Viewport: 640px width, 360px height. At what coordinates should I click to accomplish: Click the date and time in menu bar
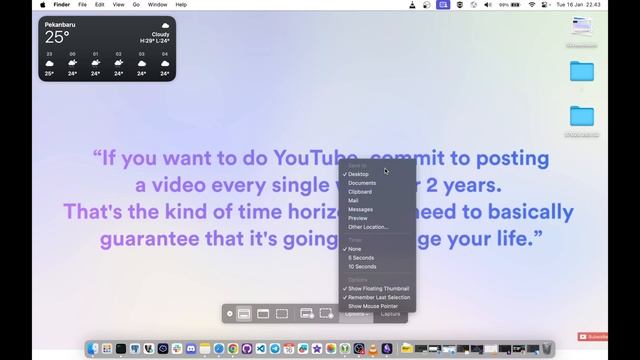pos(578,5)
